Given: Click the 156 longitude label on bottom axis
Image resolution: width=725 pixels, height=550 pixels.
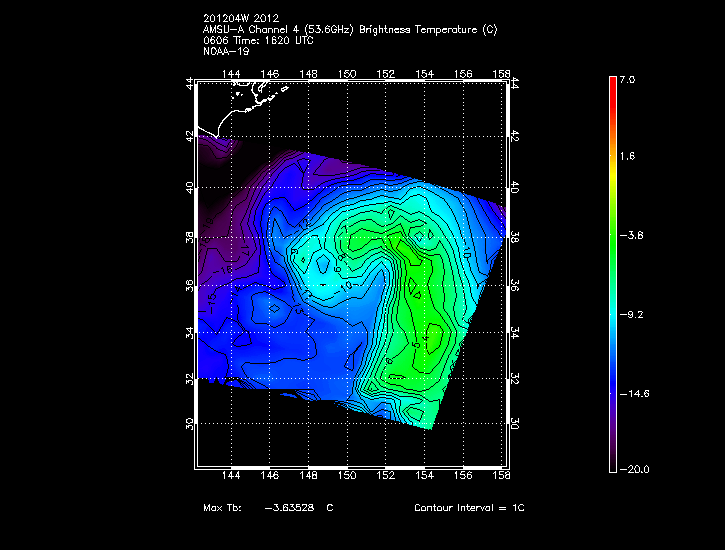Looking at the screenshot, I should [463, 479].
